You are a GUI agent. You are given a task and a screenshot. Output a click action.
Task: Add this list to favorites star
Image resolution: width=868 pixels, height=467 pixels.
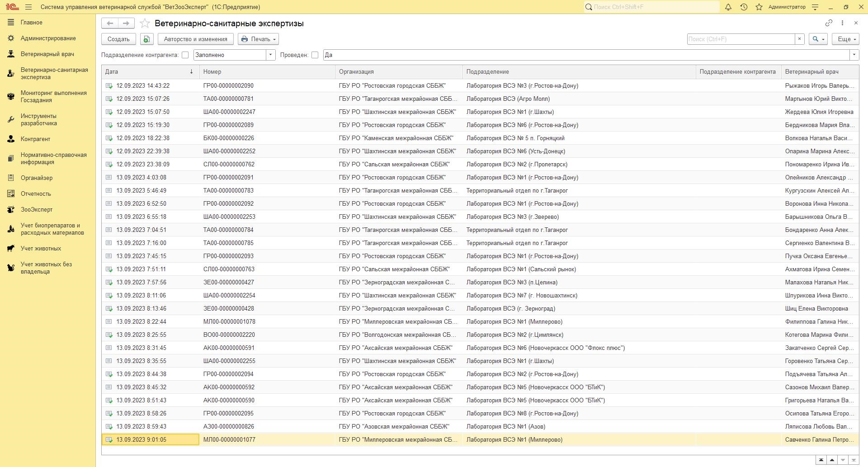[145, 23]
